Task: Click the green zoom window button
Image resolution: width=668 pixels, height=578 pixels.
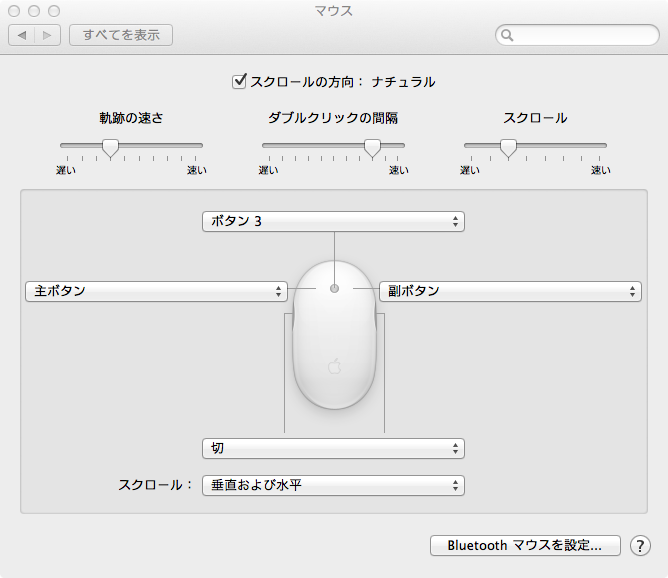Action: point(54,11)
